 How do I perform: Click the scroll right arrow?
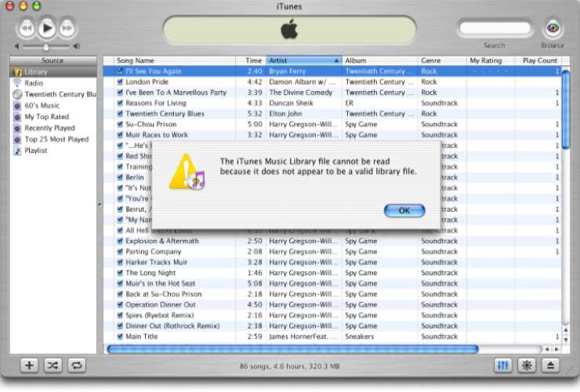tap(556, 349)
